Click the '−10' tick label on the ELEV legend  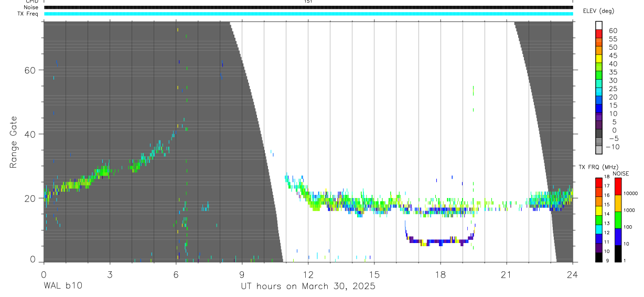tap(612, 146)
